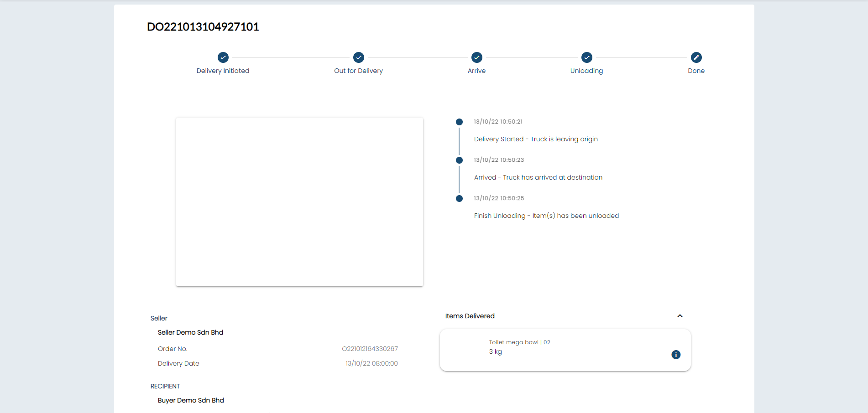Click the Delivery Initiated checkmark icon

(223, 57)
